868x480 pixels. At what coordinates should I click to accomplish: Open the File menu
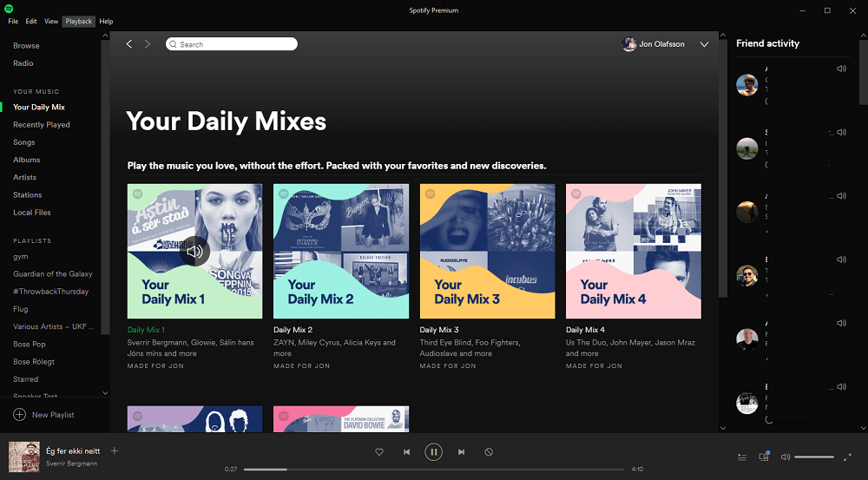click(x=13, y=21)
